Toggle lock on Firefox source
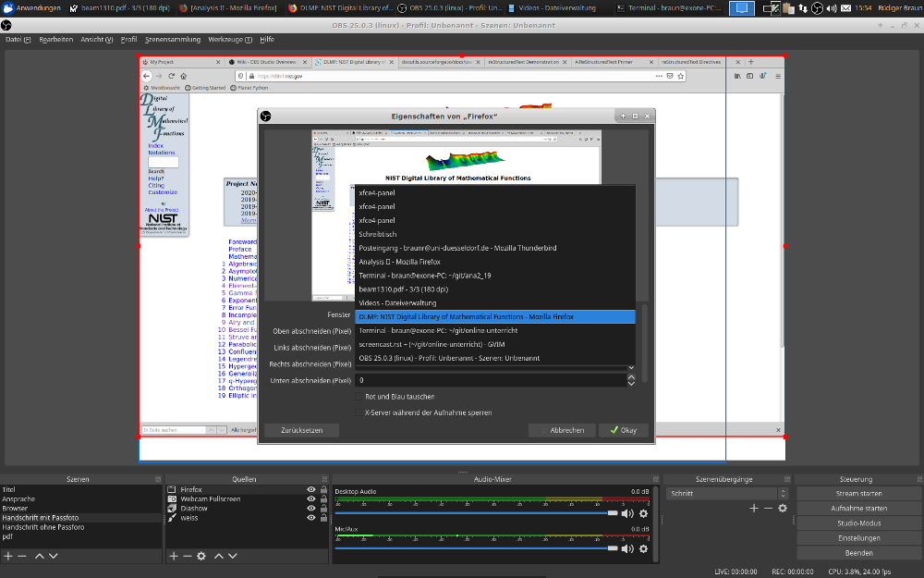The width and height of the screenshot is (924, 578). click(x=323, y=489)
